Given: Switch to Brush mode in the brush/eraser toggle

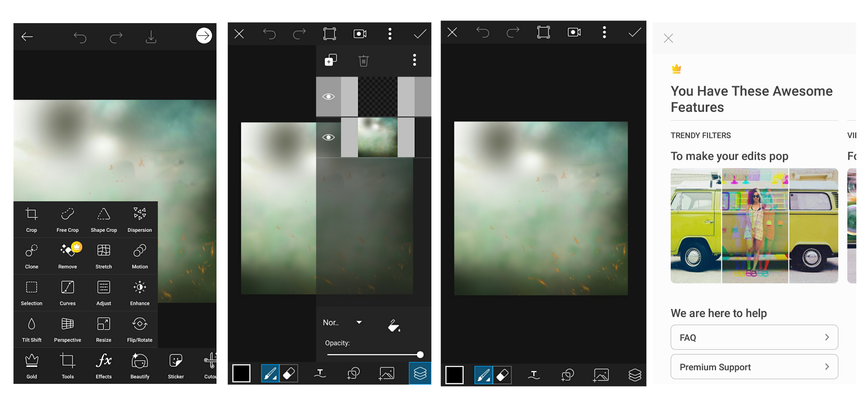Looking at the screenshot, I should click(270, 373).
